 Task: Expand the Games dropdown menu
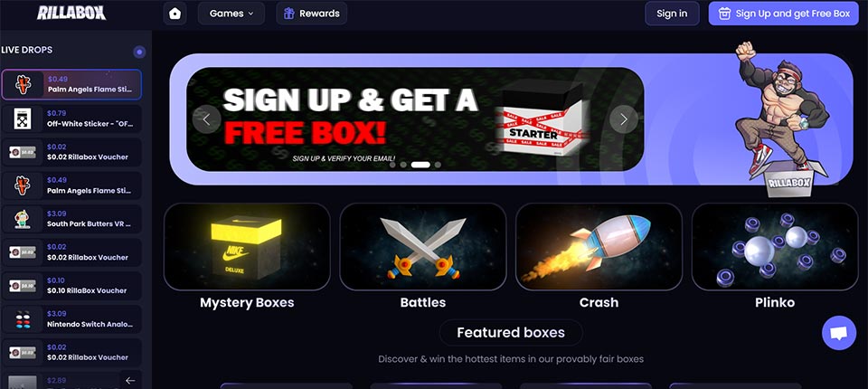(x=231, y=14)
